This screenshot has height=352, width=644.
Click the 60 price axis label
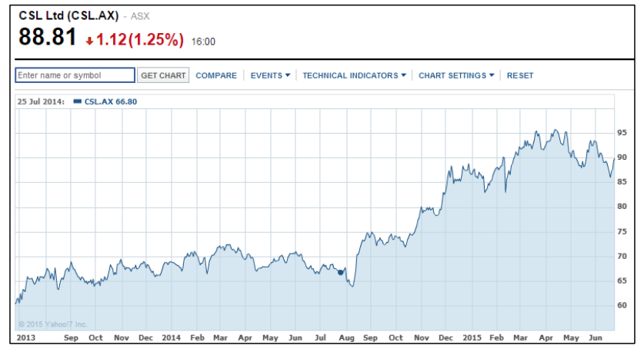click(x=622, y=305)
